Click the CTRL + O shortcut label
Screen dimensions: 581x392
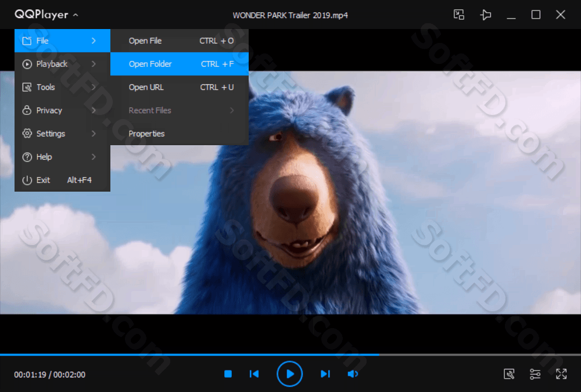click(217, 41)
